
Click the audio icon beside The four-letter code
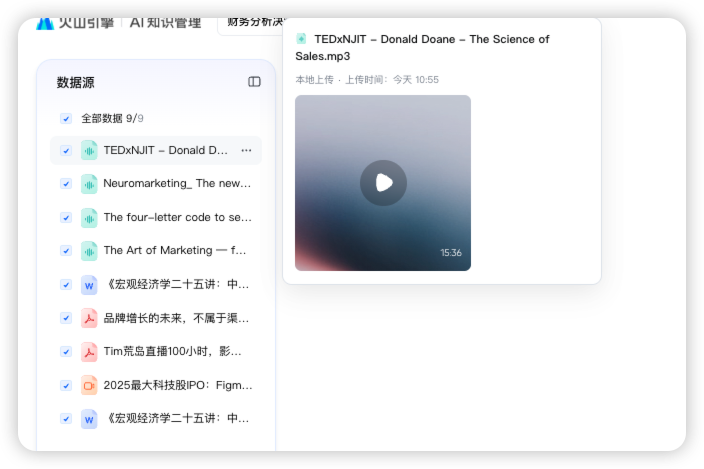89,218
